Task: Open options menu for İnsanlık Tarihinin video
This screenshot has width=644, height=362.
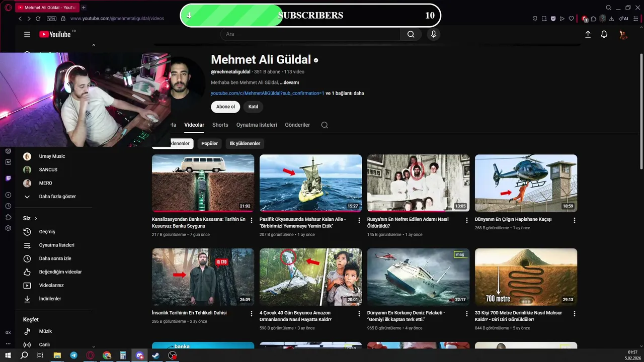Action: click(x=252, y=314)
